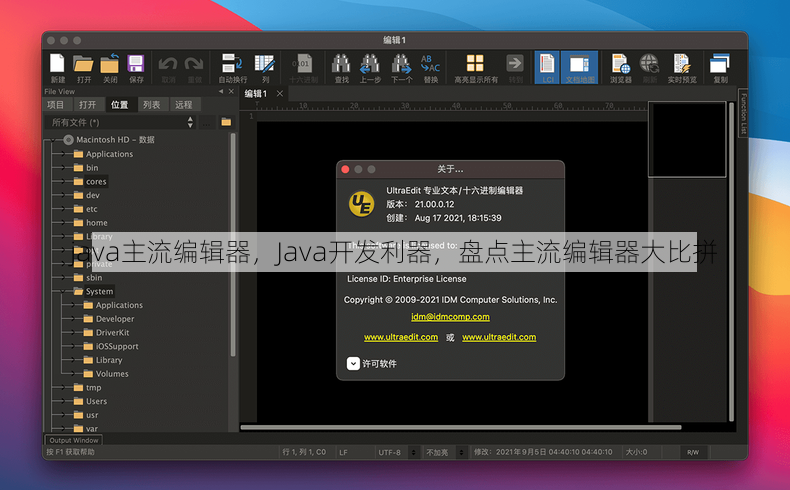Click the ... browse button beside the file filter

tap(207, 122)
